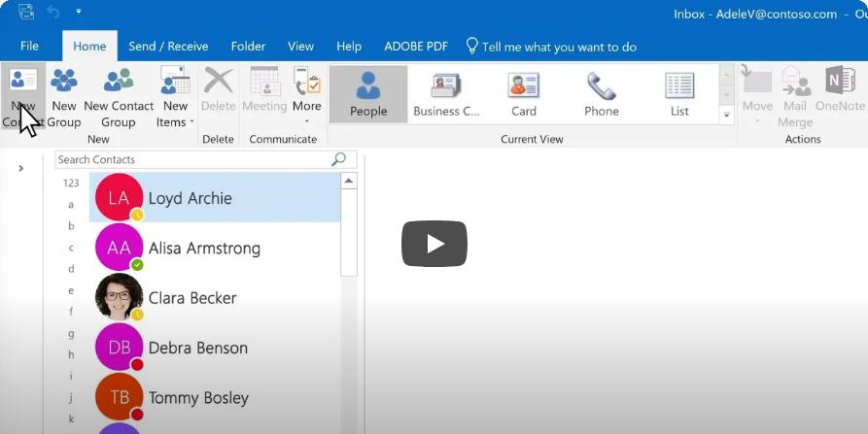Click the contact list scroll-up arrow
This screenshot has height=434, width=868.
[x=349, y=181]
